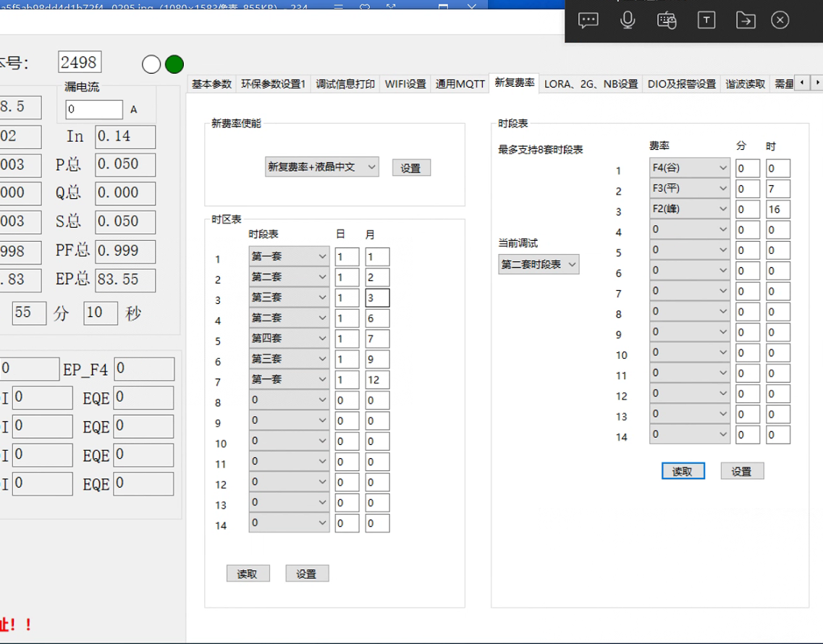Screen dimensions: 823x644
Task: Click the circled X icon in overlay toolbar
Action: (x=780, y=20)
